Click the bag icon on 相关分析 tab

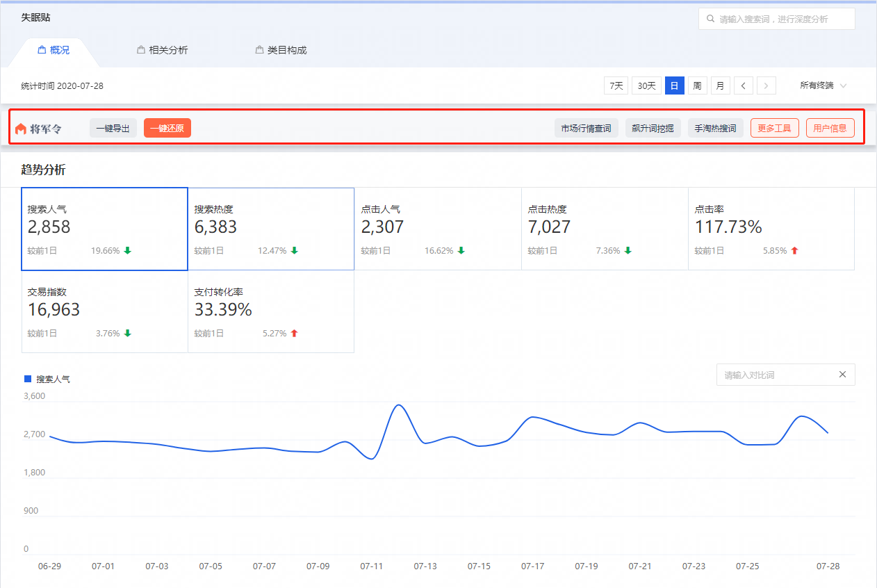point(141,50)
